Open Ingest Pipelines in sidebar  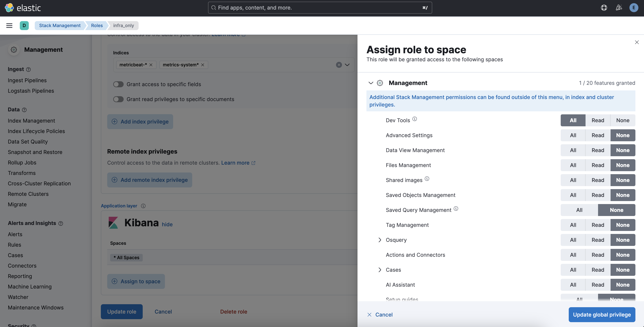click(x=27, y=81)
